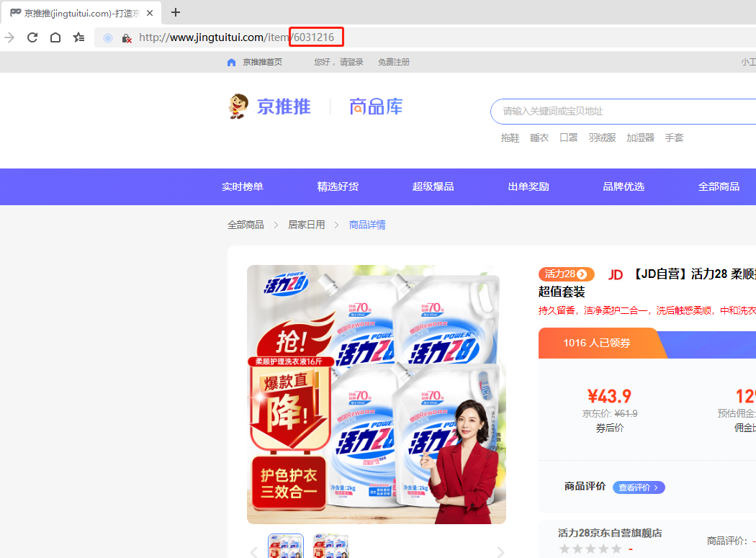
Task: Click the 查看评价 button
Action: (639, 487)
